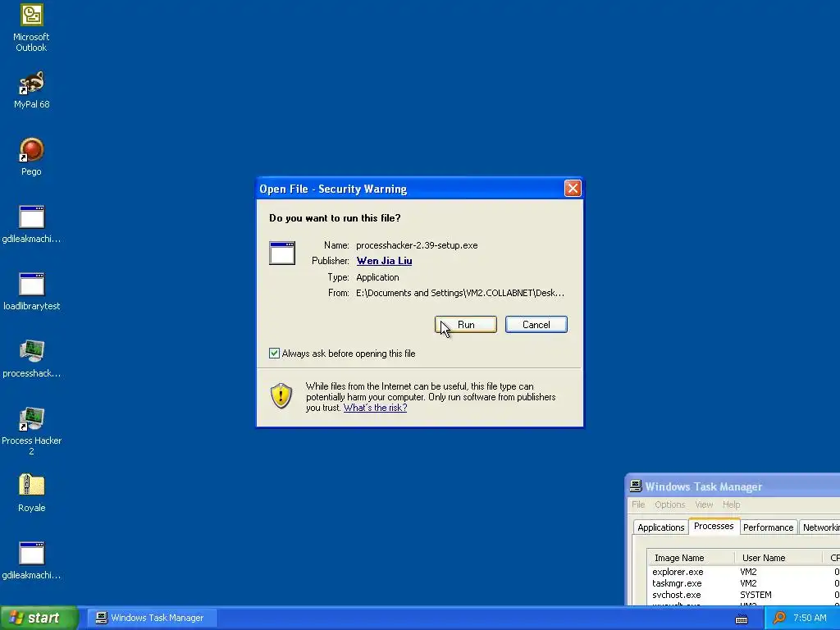This screenshot has width=840, height=630.
Task: Click the Windows Task Manager taskbar button
Action: point(152,618)
